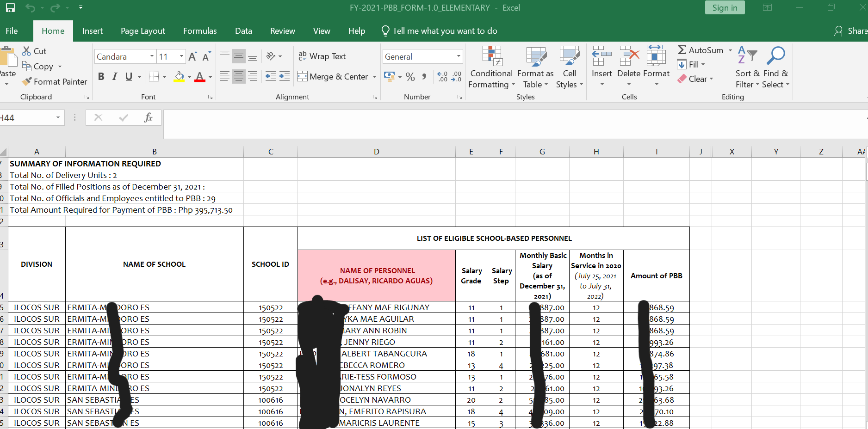Switch to Formulas tab
Image resolution: width=868 pixels, height=429 pixels.
point(200,31)
